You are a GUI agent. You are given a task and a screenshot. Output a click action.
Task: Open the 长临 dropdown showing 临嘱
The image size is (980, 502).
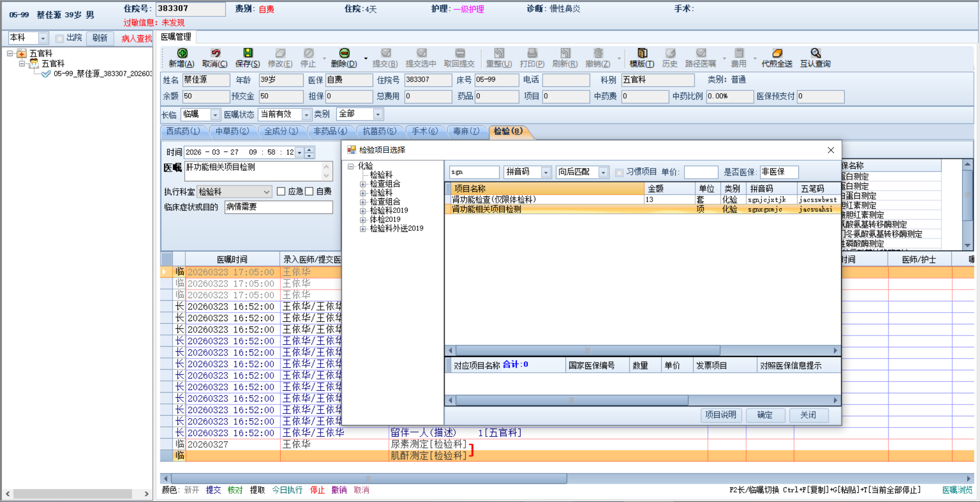[x=215, y=115]
